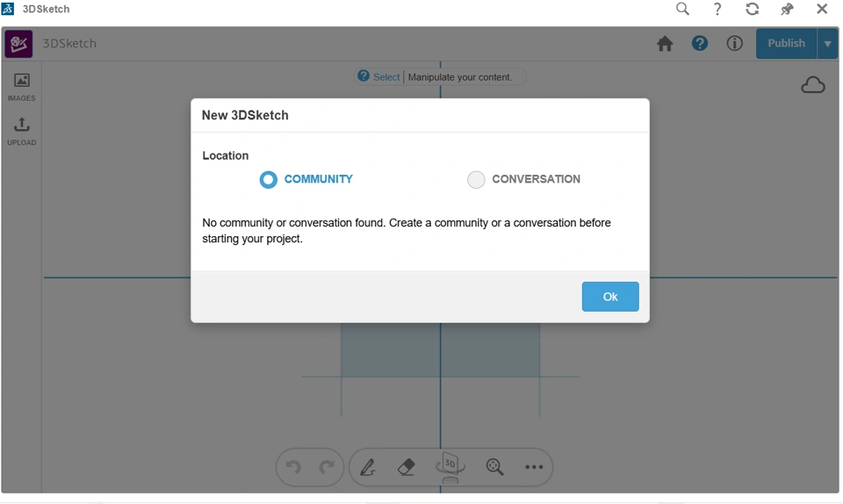The image size is (843, 504).
Task: Open the zoom magnifier tool
Action: pyautogui.click(x=495, y=467)
